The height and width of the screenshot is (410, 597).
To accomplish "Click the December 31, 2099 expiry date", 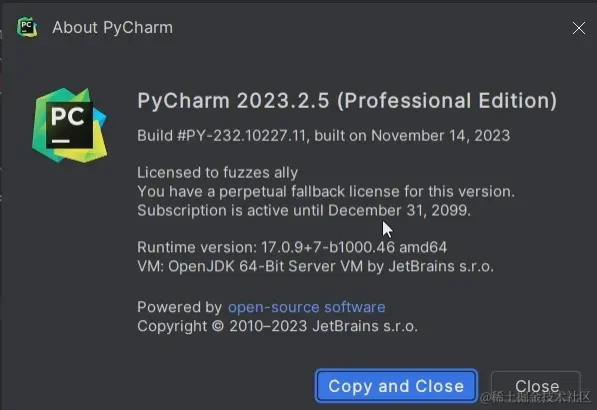I will pyautogui.click(x=399, y=210).
